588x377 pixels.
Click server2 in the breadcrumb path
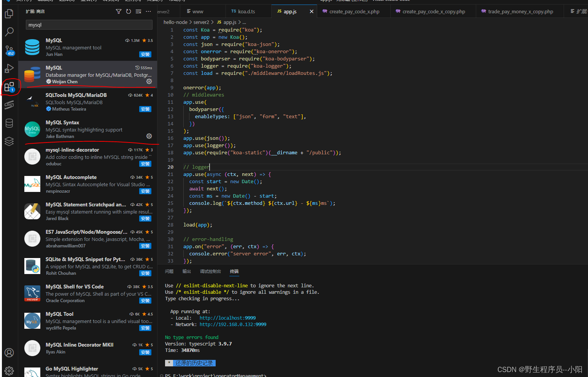[x=201, y=22]
